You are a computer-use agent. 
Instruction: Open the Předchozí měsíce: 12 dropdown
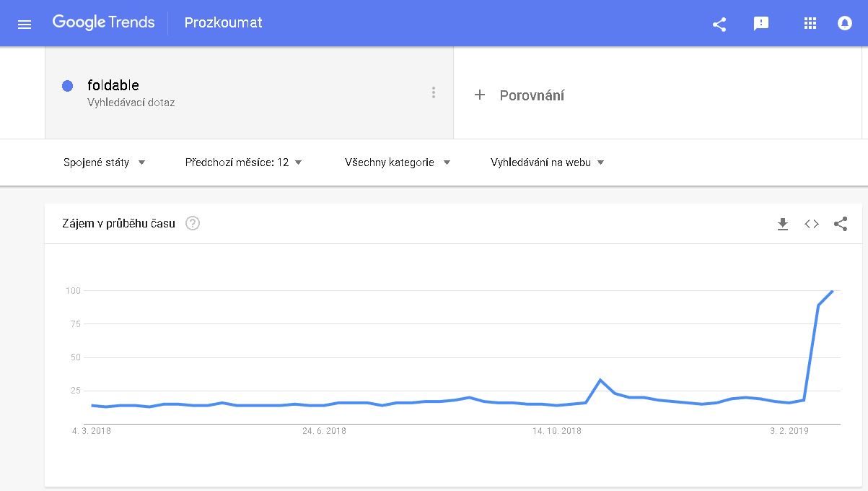pyautogui.click(x=243, y=162)
